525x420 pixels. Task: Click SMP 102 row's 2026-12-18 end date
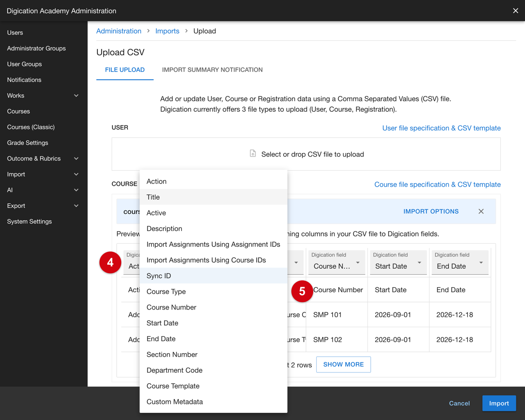point(459,339)
